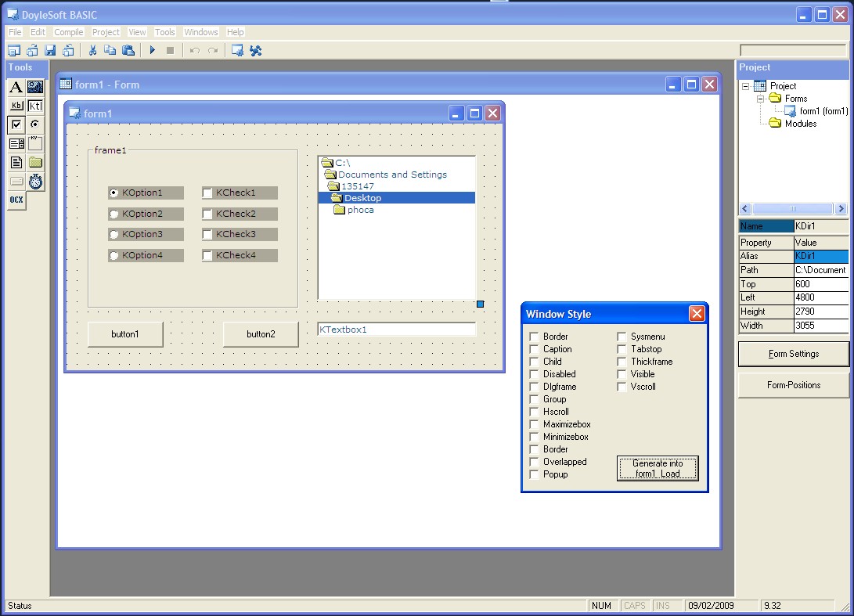Select the Picture tool in Tools panel
Screen dimensions: 854x616
click(x=35, y=87)
